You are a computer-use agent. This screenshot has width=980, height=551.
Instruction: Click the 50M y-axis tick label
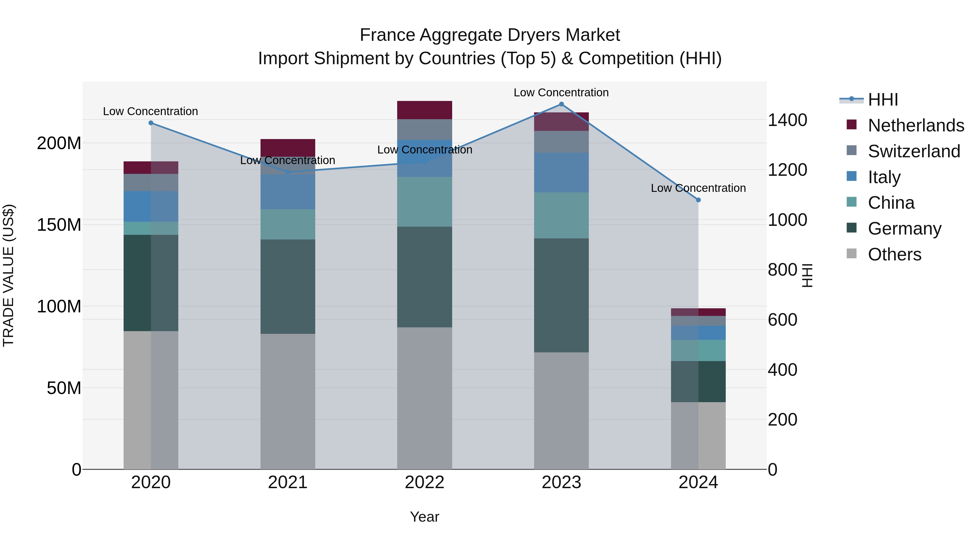(x=64, y=388)
